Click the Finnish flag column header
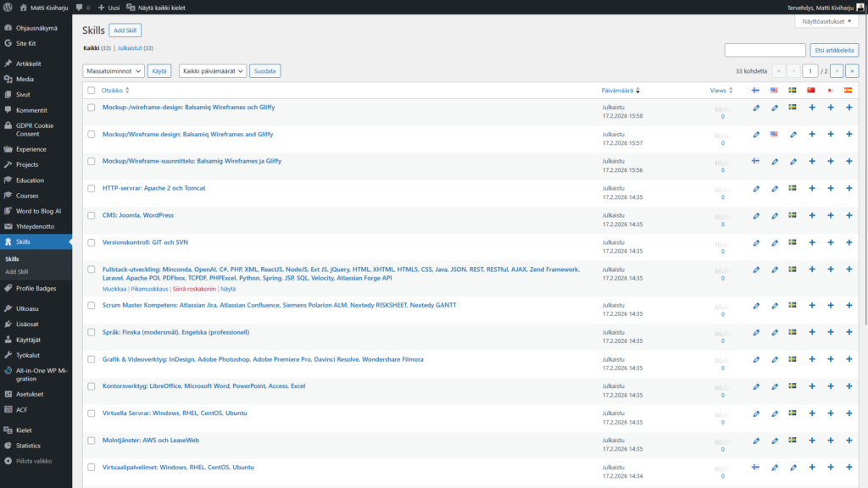Screen dimensions: 868x488 click(755, 90)
